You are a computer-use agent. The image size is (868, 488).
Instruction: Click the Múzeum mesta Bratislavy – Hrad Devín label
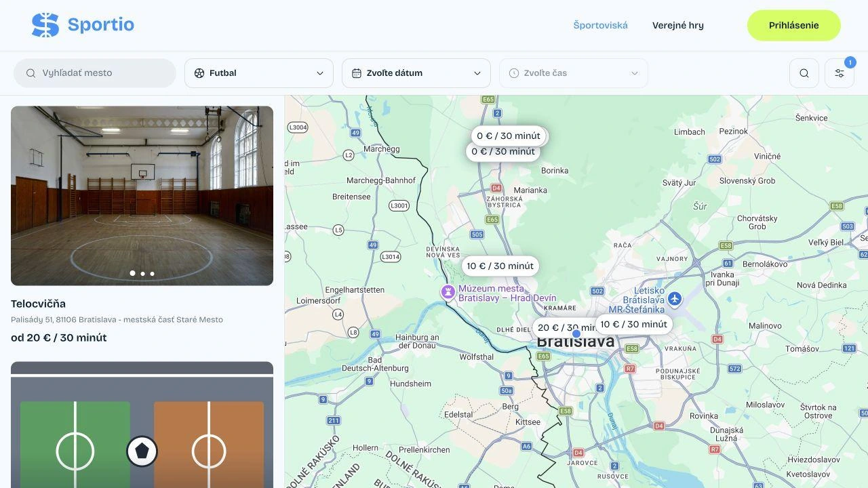tap(507, 293)
